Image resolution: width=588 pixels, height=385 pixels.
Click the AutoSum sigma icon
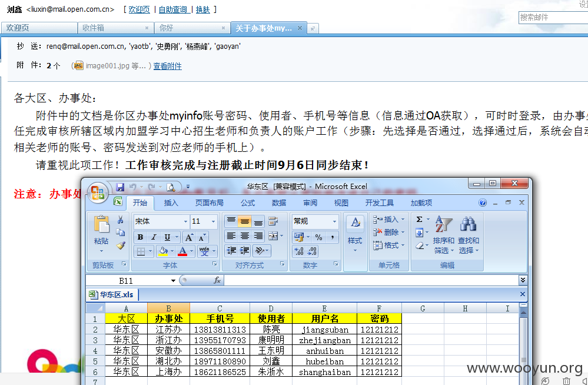coord(420,220)
